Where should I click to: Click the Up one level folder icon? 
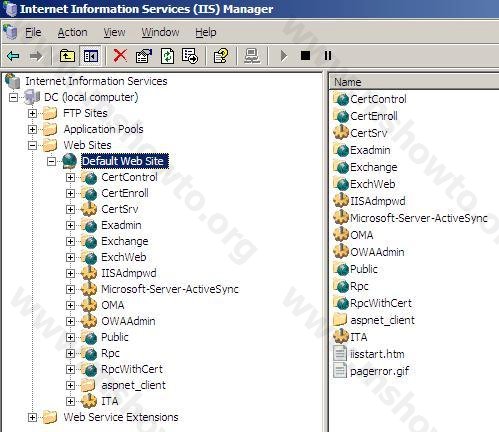point(67,56)
